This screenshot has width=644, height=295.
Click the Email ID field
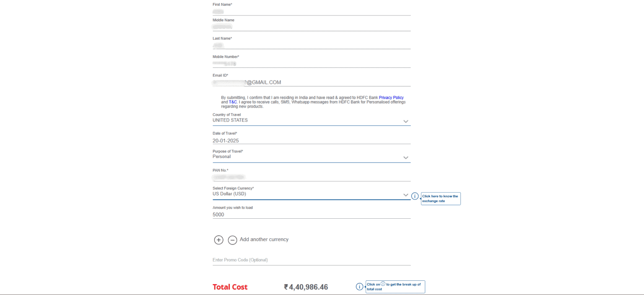click(312, 82)
